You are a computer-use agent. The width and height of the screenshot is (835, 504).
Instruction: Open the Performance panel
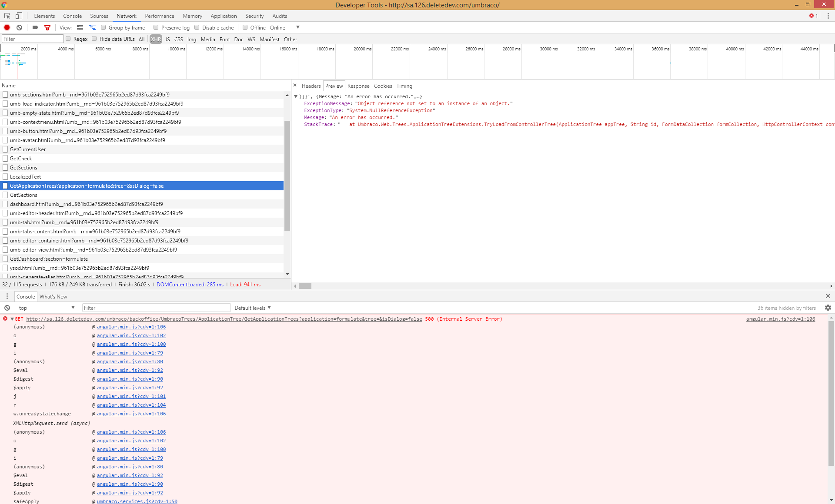160,16
